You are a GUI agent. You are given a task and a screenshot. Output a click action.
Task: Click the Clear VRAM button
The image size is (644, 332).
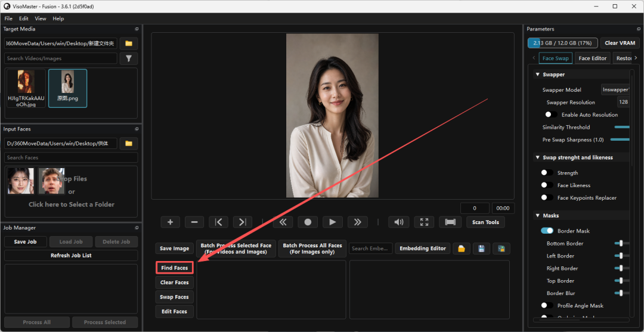coord(620,43)
